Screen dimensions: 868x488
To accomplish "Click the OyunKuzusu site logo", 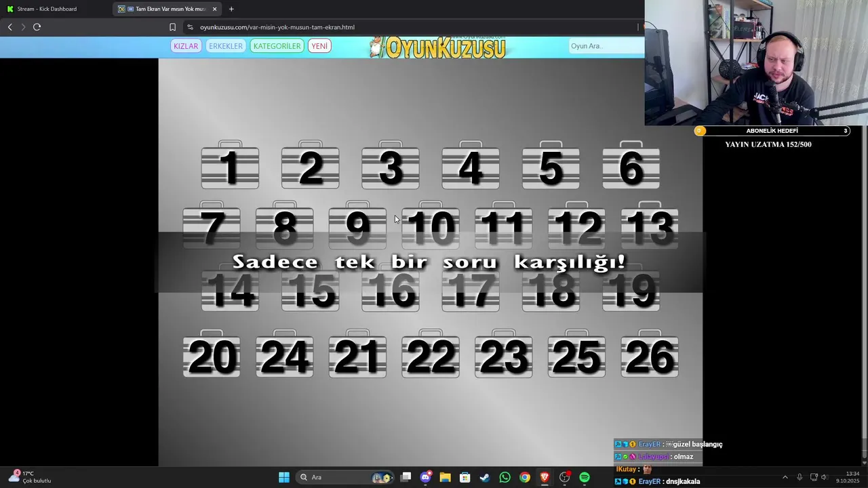I will click(x=437, y=47).
